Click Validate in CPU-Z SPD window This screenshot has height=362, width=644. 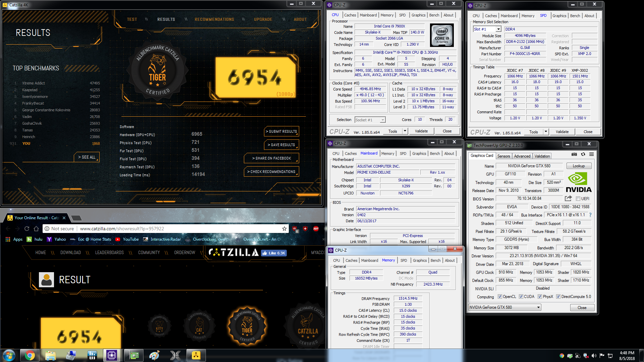click(562, 132)
